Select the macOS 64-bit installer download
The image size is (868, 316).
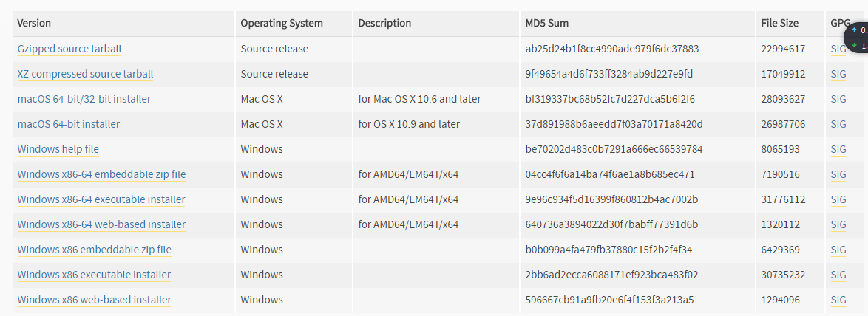click(x=68, y=124)
